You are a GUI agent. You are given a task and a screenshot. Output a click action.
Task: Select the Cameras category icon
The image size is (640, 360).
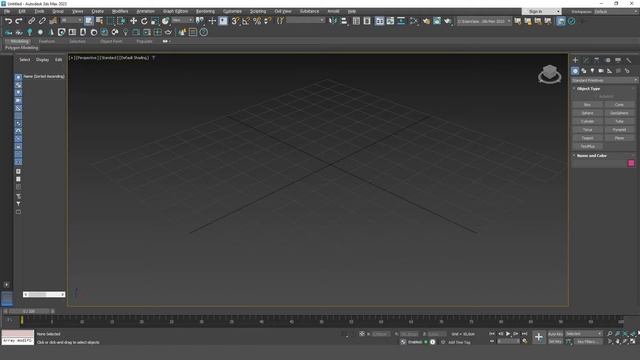click(601, 71)
